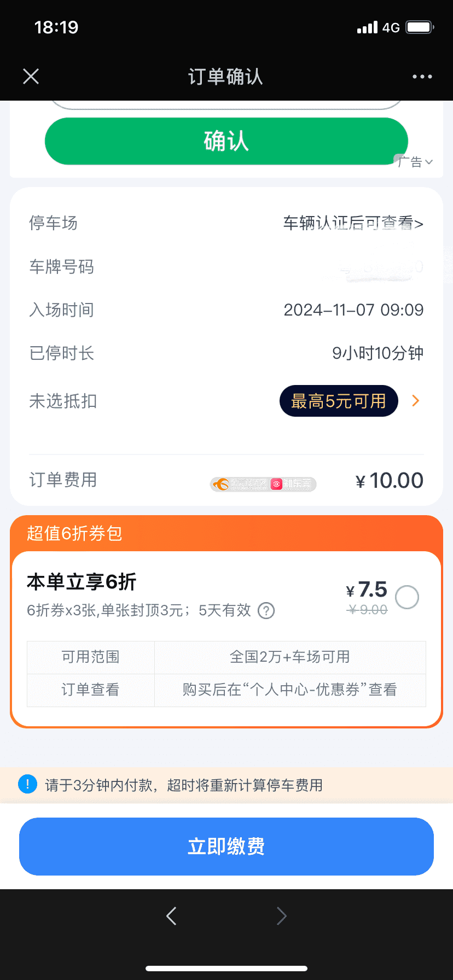Tap the 全国2万+车场可用 scope cell
Screen dimensions: 453x980
[289, 657]
